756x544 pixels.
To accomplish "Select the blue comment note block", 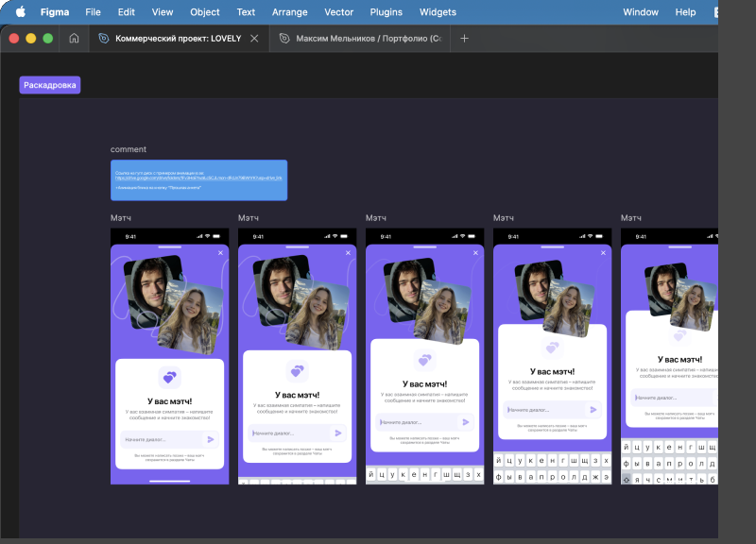I will (x=199, y=180).
